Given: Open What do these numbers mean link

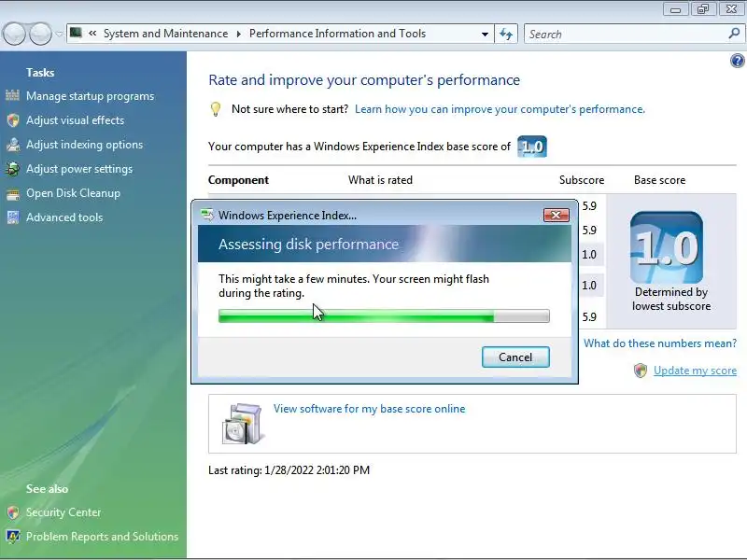Looking at the screenshot, I should [660, 343].
